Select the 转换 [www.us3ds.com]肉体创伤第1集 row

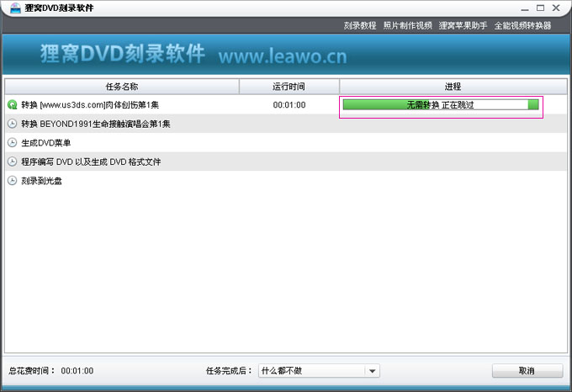coord(286,105)
